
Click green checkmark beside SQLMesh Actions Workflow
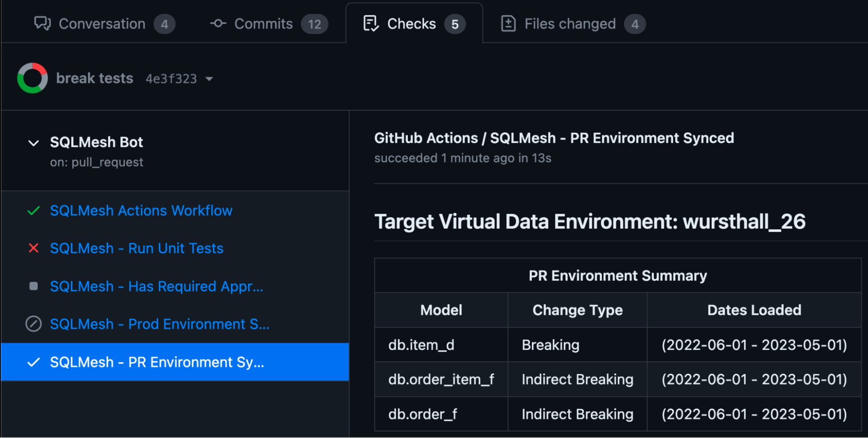pyautogui.click(x=33, y=211)
